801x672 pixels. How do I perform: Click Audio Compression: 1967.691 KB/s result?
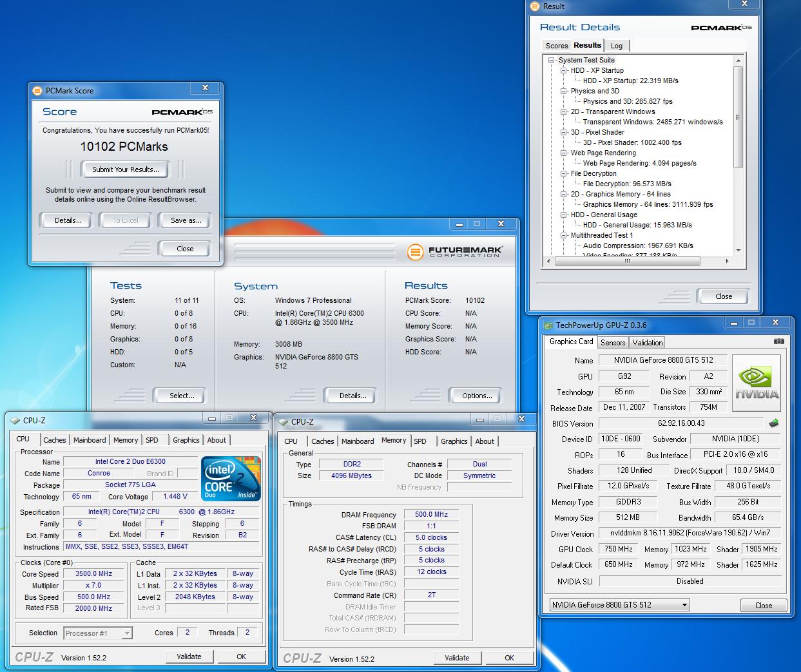tap(638, 245)
